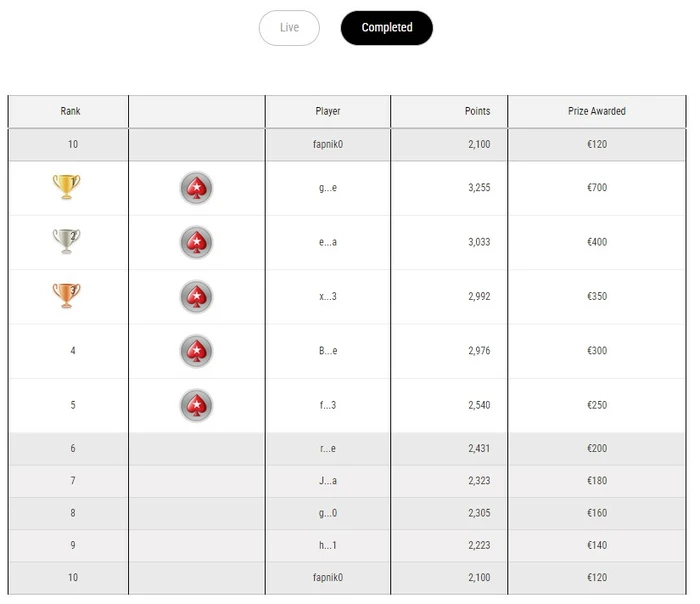Click player name r...e in rank 6

tap(327, 449)
